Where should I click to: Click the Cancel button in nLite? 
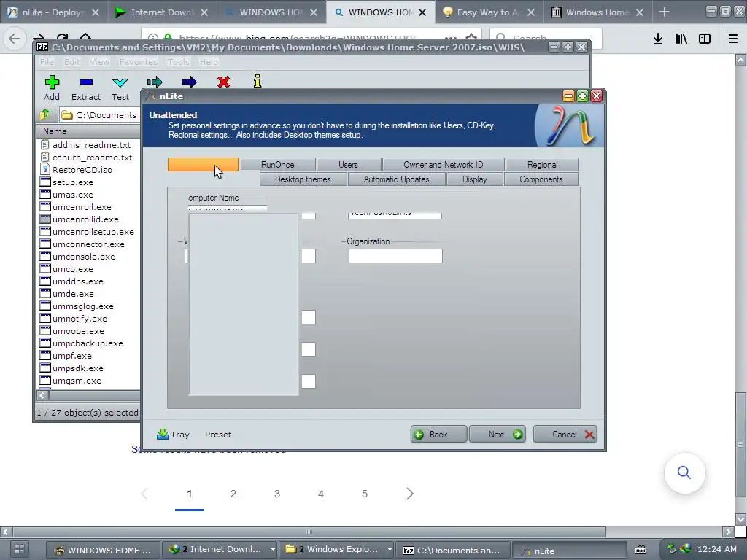(x=565, y=435)
